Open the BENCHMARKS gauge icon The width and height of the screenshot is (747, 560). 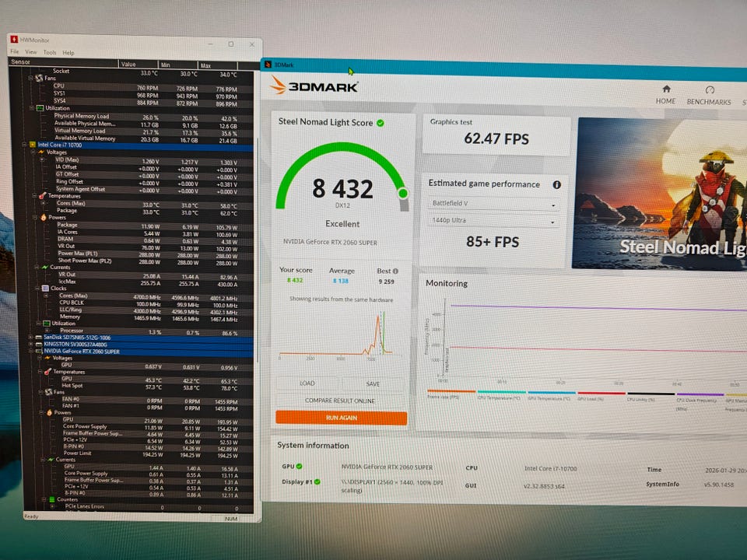point(710,89)
